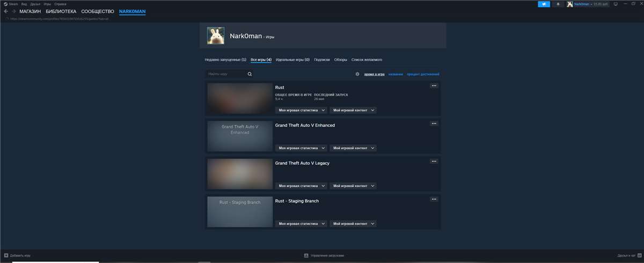The image size is (644, 263).
Task: Open the Друзья menu
Action: point(35,4)
